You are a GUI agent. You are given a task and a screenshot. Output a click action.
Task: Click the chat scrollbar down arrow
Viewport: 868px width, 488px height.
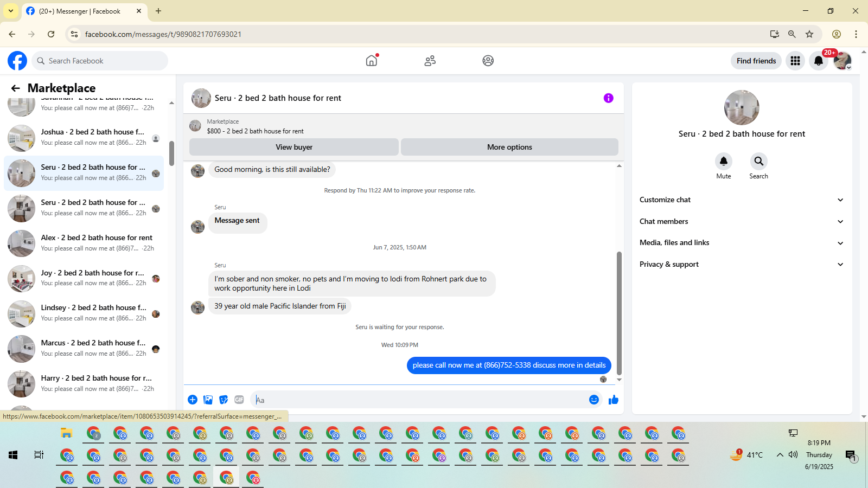[x=619, y=380]
